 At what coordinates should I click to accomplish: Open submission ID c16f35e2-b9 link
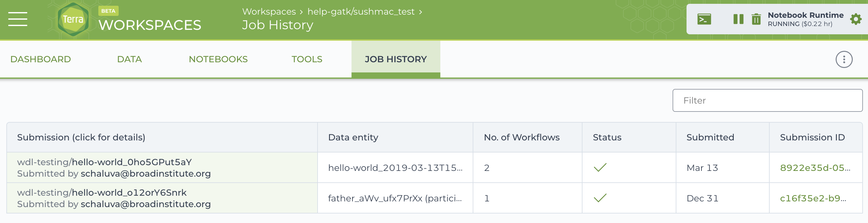813,198
